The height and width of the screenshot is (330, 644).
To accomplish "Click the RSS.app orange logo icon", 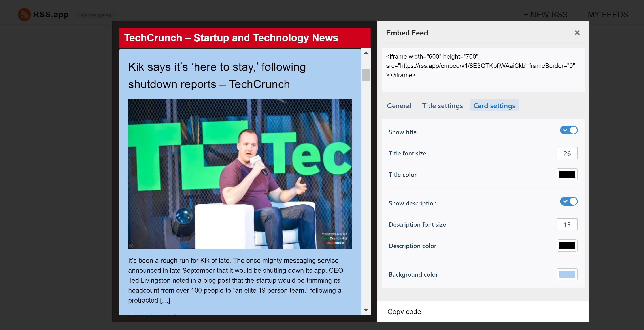I will point(24,15).
